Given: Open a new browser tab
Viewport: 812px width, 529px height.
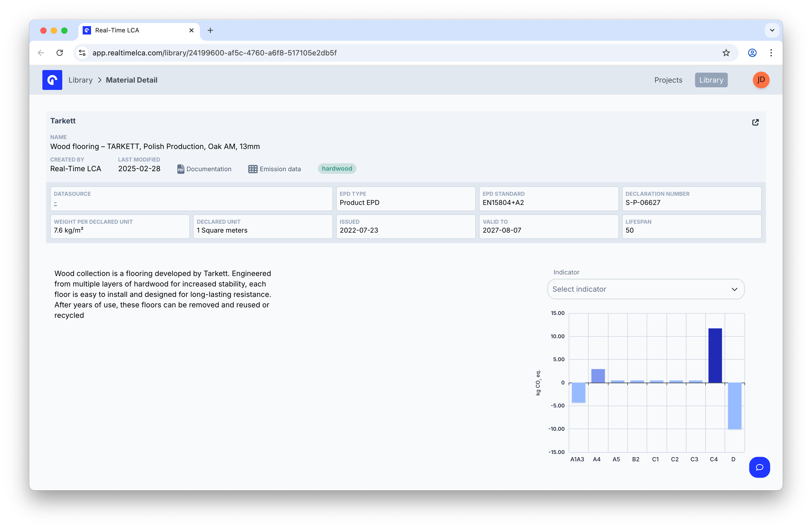Looking at the screenshot, I should (x=210, y=30).
